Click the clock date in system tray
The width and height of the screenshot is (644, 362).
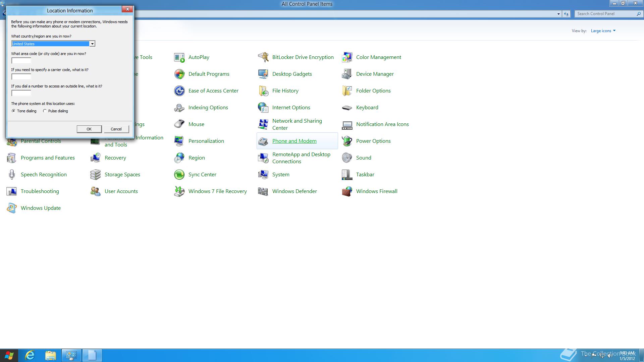[x=627, y=359]
